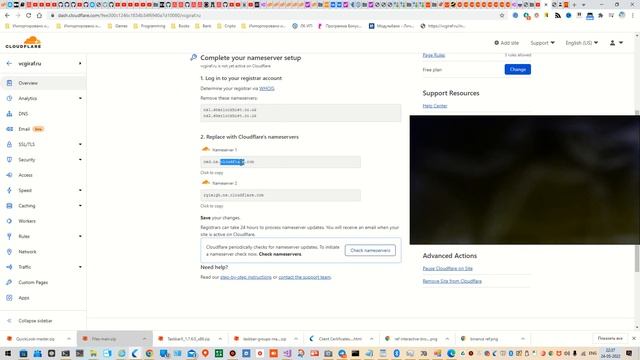Viewport: 640px width, 360px height.
Task: Copy Nameserver 1 value field
Action: (x=280, y=162)
